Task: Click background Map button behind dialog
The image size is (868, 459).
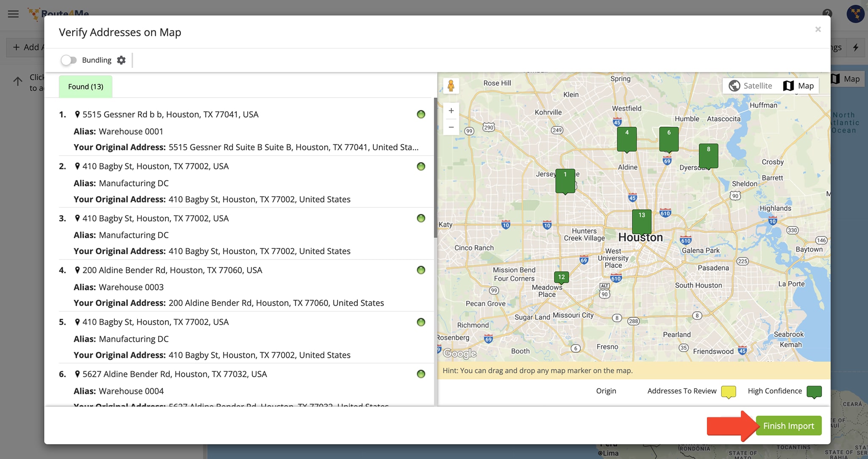Action: click(848, 79)
